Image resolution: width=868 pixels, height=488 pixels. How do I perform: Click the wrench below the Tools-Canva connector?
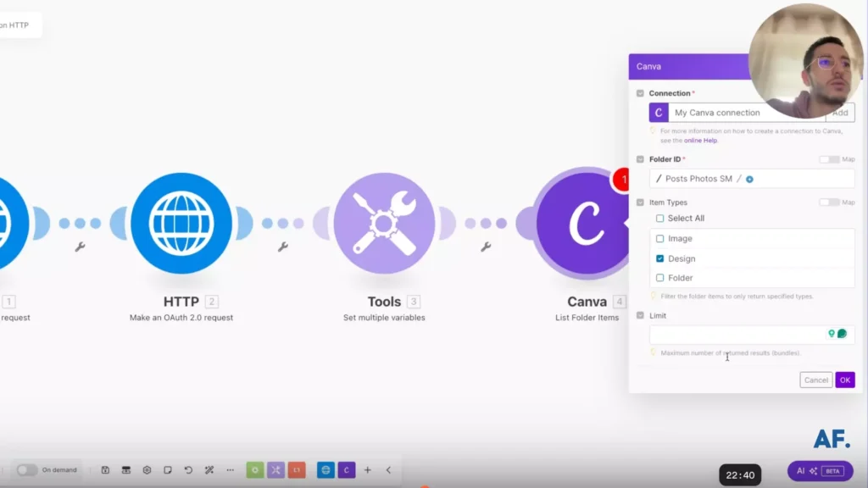pos(486,247)
